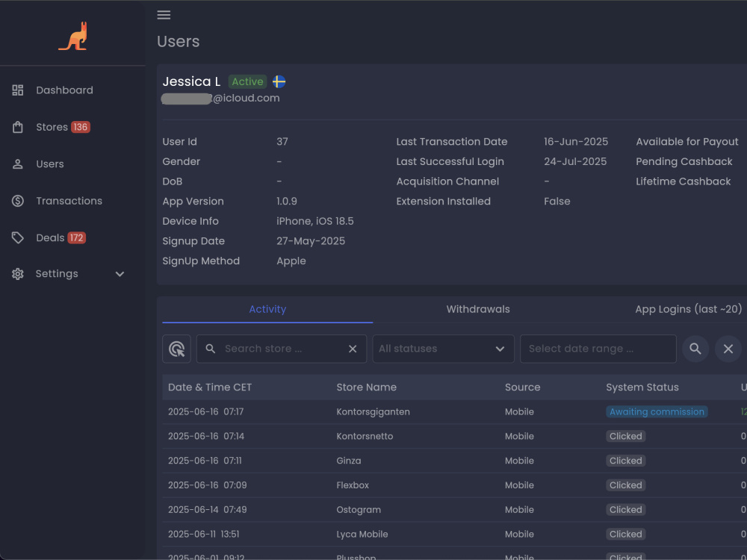
Task: Click SignUp Method value Apple
Action: pos(291,261)
